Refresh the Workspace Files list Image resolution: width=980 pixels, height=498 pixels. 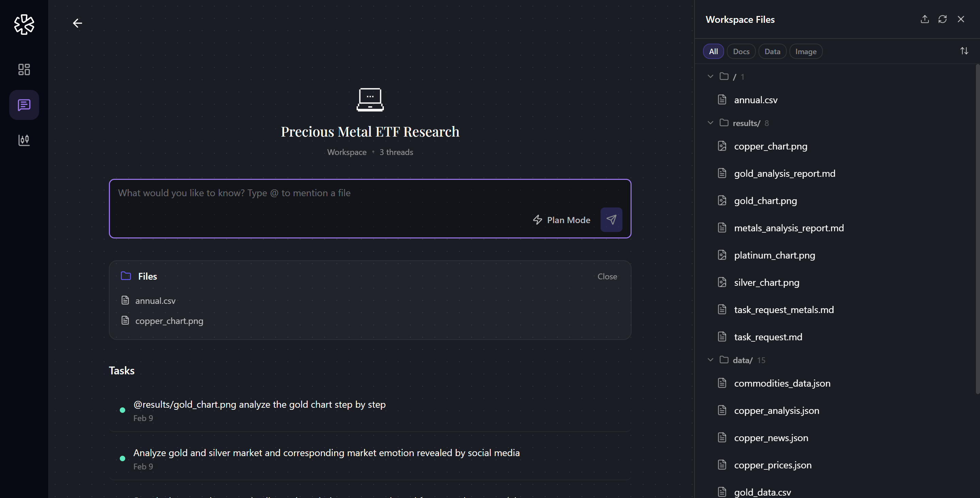[942, 19]
